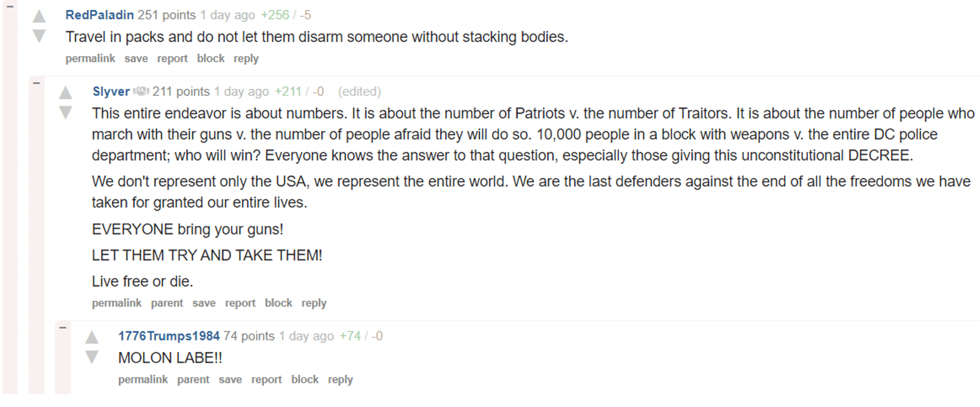The height and width of the screenshot is (407, 980).
Task: Block user Slyver
Action: click(x=278, y=303)
